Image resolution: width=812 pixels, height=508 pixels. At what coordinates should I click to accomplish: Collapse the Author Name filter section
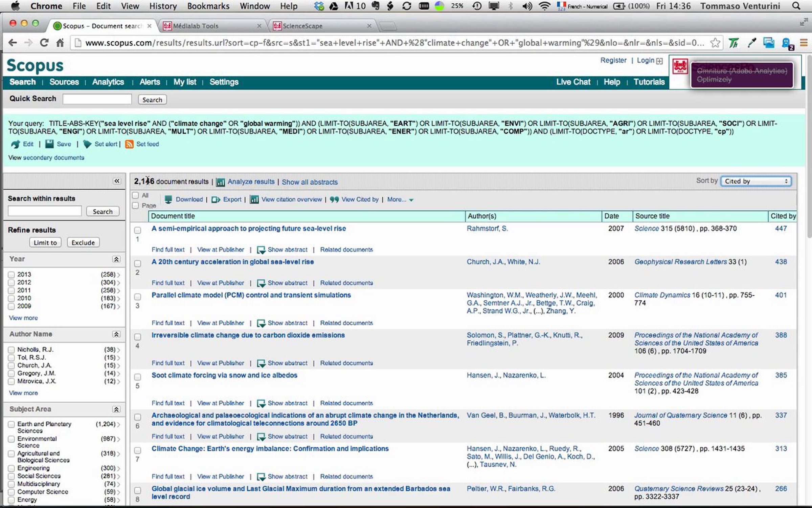116,335
